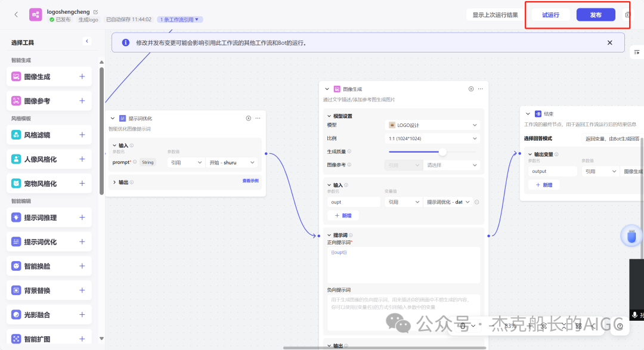Click the 试运行 button
644x350 pixels.
point(550,15)
